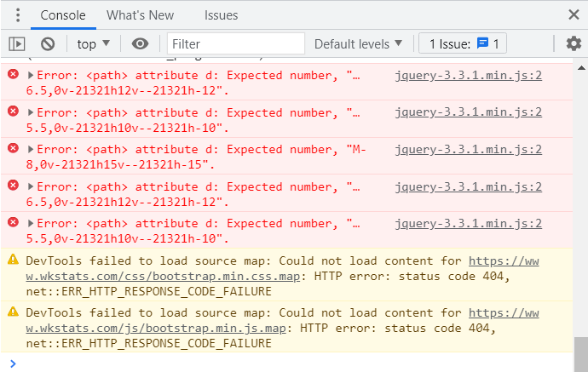Switch to the What's New tab
Image resolution: width=588 pixels, height=372 pixels.
(x=140, y=15)
